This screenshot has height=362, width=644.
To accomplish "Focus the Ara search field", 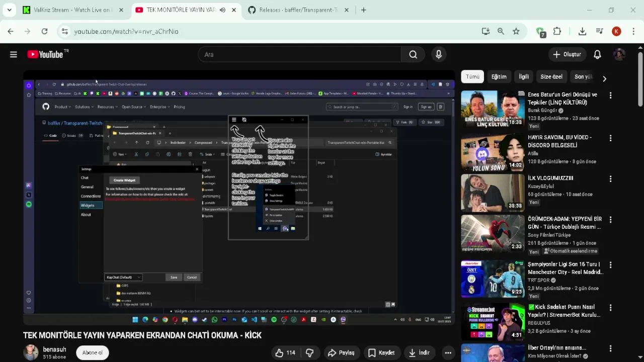I will pos(300,54).
